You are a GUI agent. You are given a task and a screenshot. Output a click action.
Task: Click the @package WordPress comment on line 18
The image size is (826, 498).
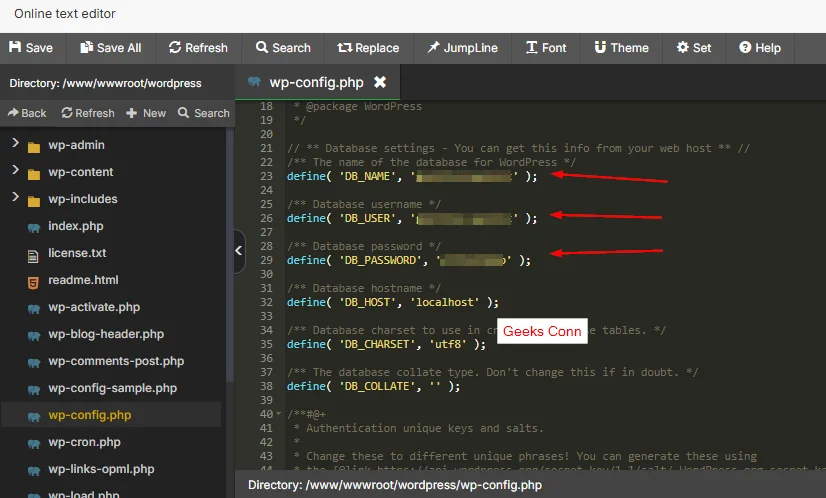(363, 106)
